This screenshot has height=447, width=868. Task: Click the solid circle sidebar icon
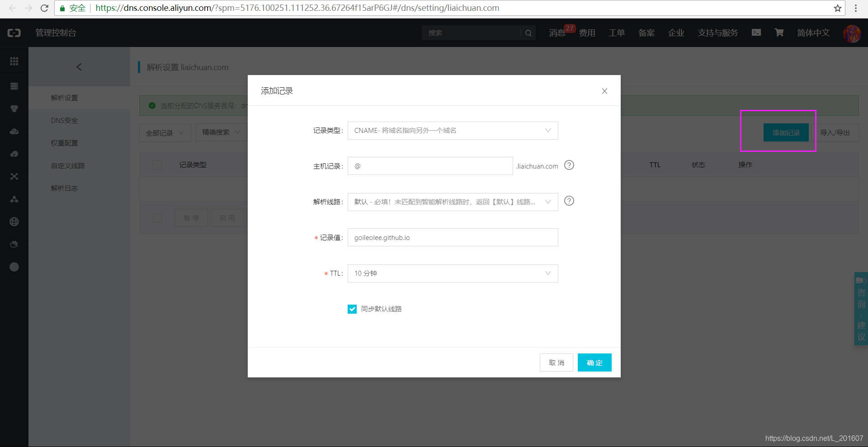[x=14, y=267]
